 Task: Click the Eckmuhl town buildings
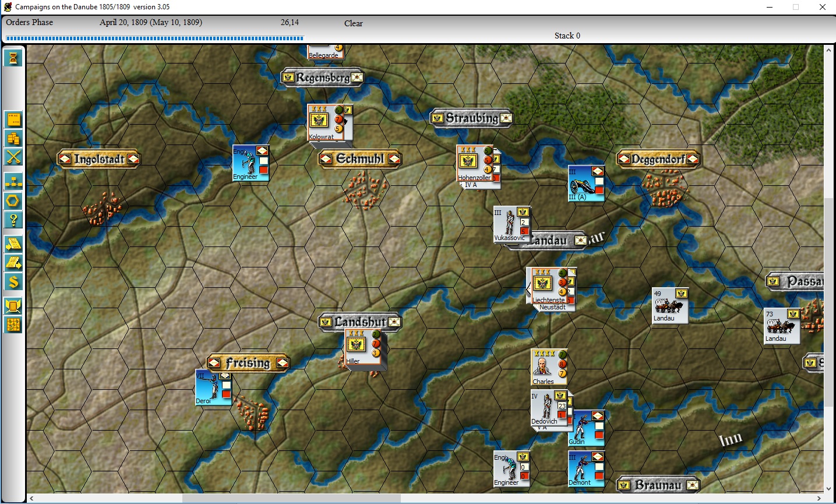click(365, 191)
